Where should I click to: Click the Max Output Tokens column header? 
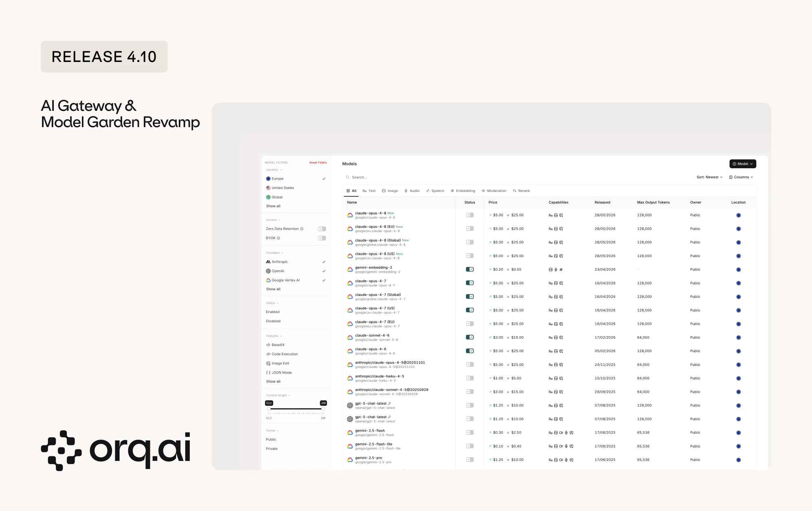pyautogui.click(x=653, y=203)
